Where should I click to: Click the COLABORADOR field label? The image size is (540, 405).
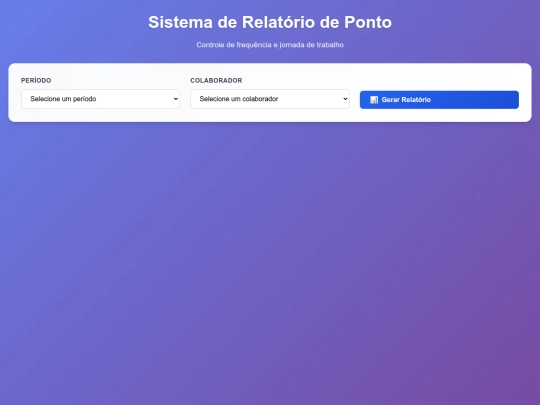pyautogui.click(x=216, y=80)
